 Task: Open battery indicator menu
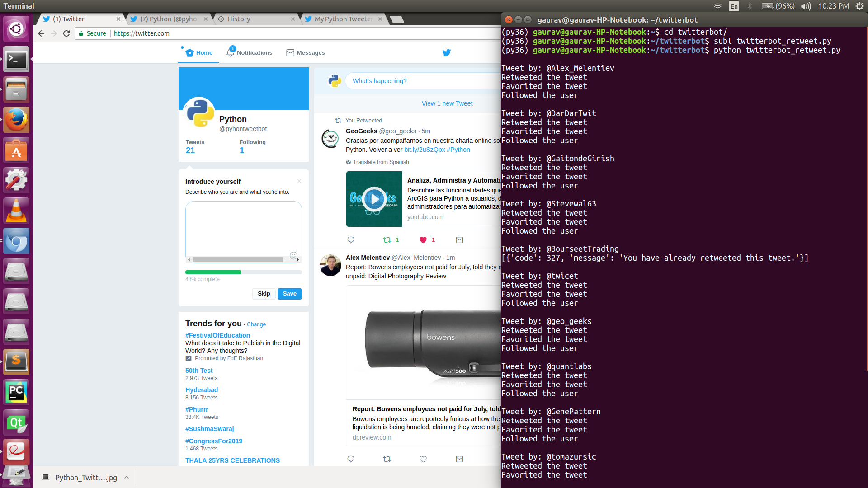point(778,6)
